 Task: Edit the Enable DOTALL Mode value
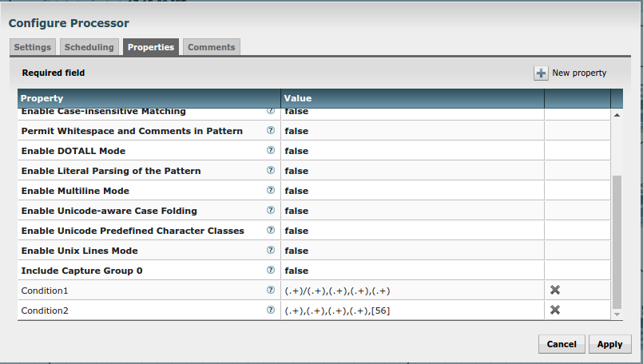click(x=411, y=151)
